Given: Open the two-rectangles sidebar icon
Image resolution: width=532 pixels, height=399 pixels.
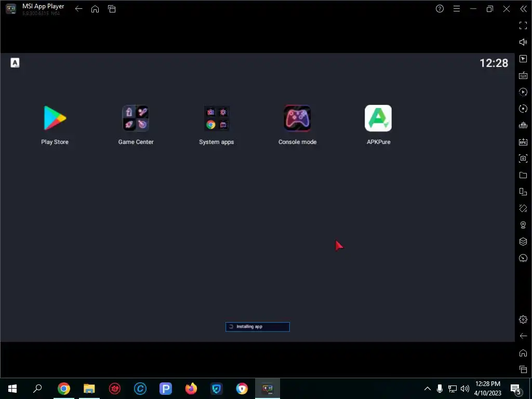Looking at the screenshot, I should pyautogui.click(x=523, y=192).
